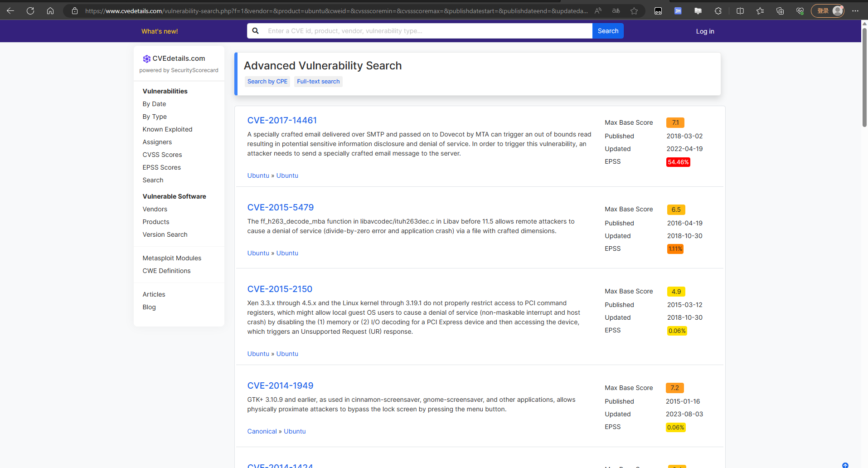
Task: Open Blog in sidebar
Action: [149, 307]
